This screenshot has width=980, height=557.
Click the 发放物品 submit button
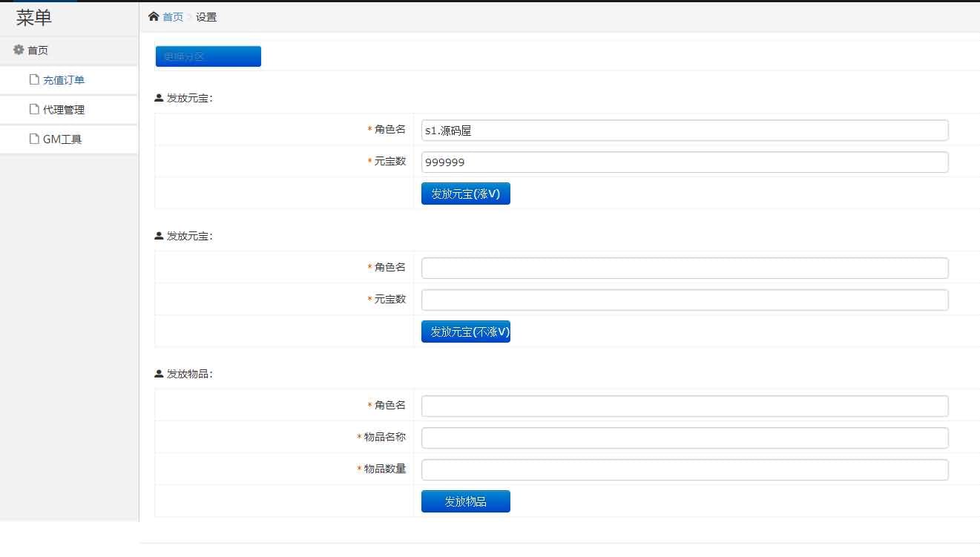pos(465,501)
